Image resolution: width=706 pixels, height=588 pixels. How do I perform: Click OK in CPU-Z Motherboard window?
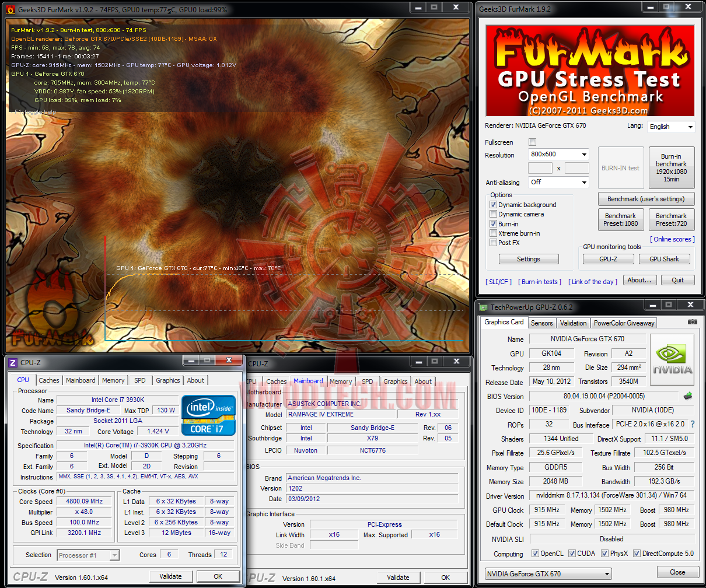[x=445, y=577]
